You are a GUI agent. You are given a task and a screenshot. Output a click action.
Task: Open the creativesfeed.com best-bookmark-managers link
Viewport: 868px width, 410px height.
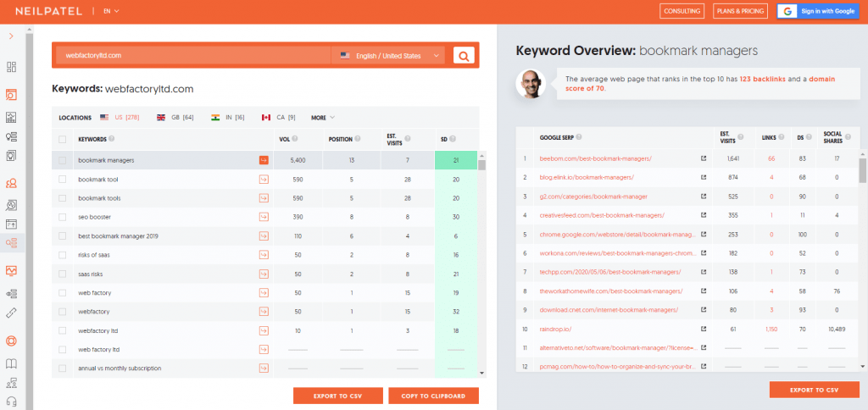[602, 215]
